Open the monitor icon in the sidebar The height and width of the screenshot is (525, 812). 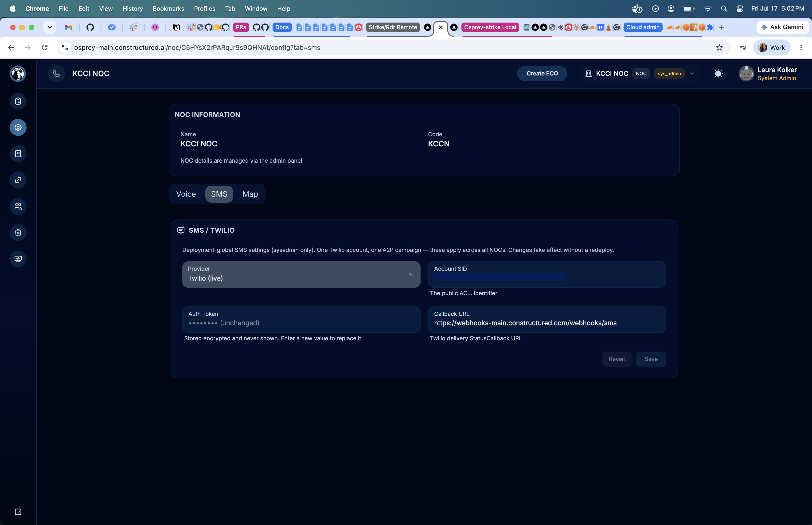(x=18, y=259)
